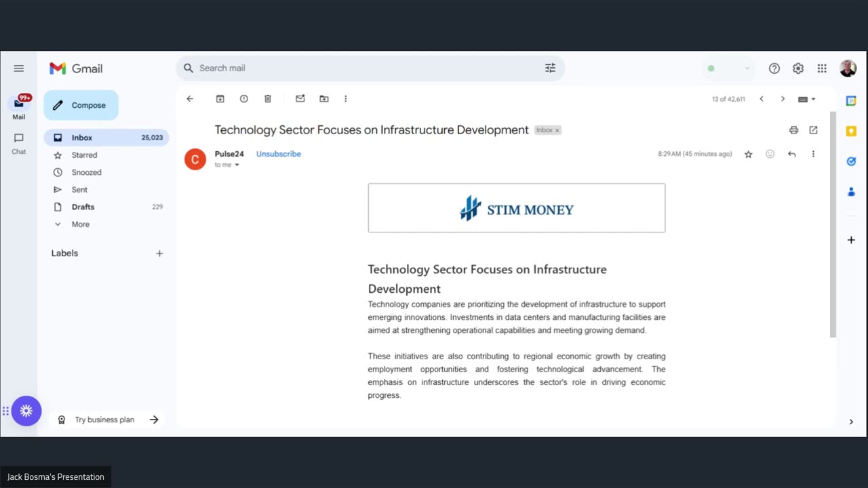Show details dropdown next to 'to me'
Image resolution: width=868 pixels, height=488 pixels.
(x=237, y=165)
